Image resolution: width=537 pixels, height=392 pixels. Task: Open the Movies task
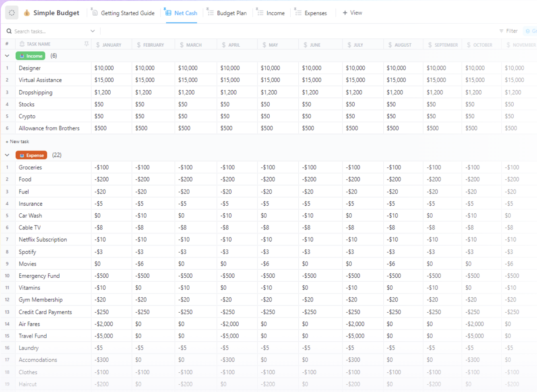pos(27,264)
